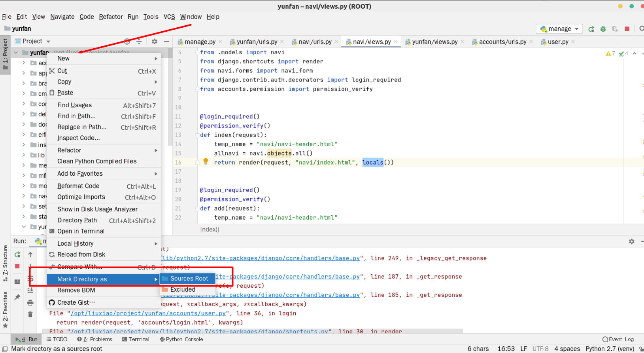
Task: Click the red stop button in top toolbar
Action: point(627,29)
